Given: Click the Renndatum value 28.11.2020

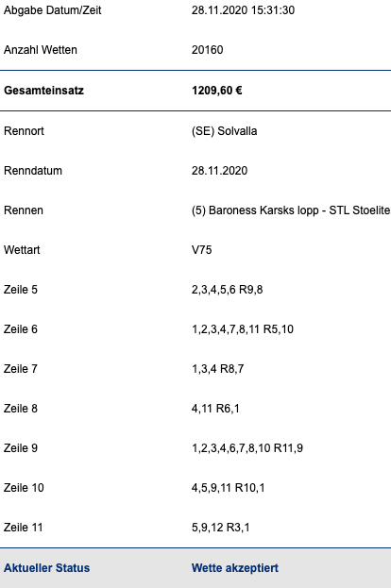Looking at the screenshot, I should (219, 171).
